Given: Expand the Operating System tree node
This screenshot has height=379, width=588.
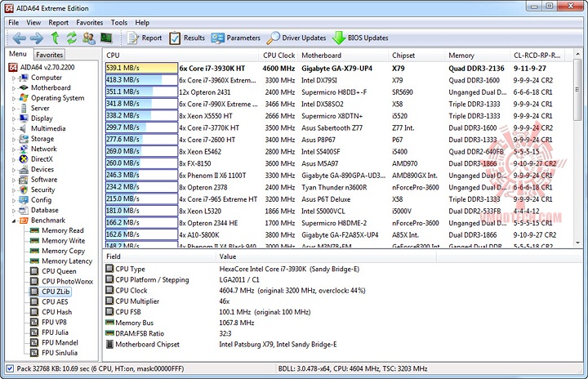Looking at the screenshot, I should pyautogui.click(x=14, y=98).
